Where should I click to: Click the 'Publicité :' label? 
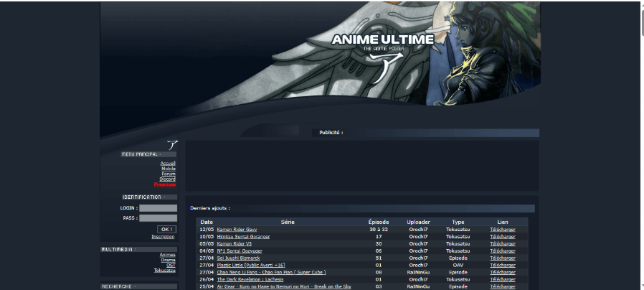point(331,133)
